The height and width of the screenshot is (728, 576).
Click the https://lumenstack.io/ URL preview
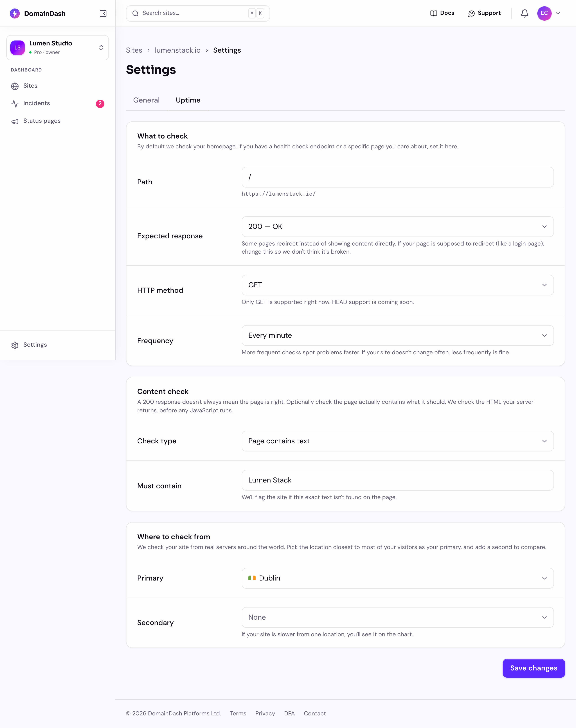point(279,194)
